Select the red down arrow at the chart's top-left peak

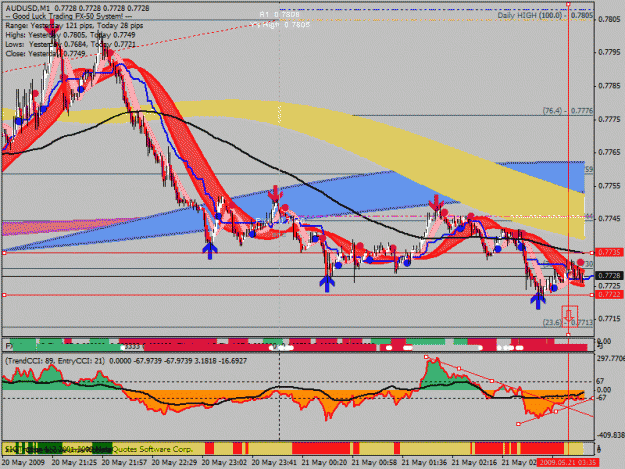[x=52, y=27]
